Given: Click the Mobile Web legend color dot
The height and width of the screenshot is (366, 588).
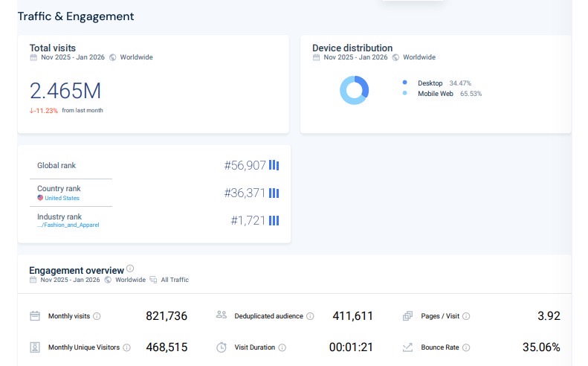Looking at the screenshot, I should (404, 94).
